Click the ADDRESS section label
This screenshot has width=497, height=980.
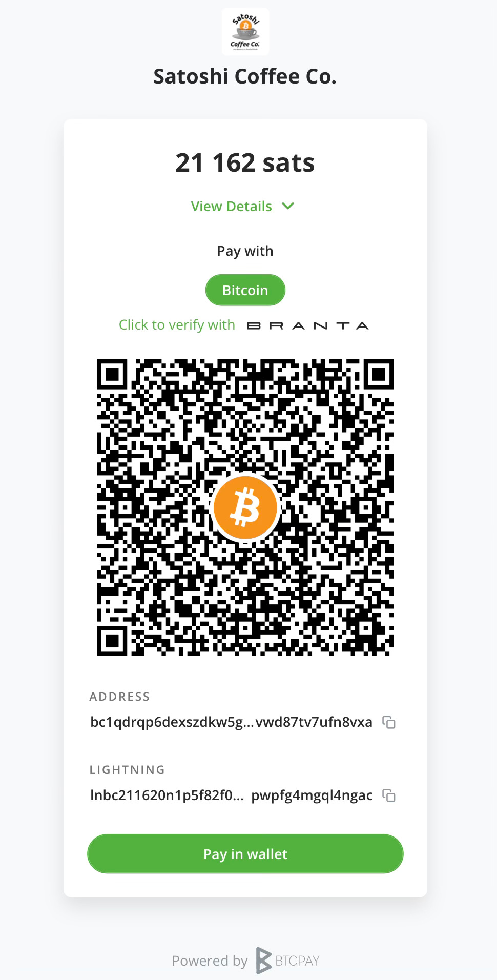(119, 697)
